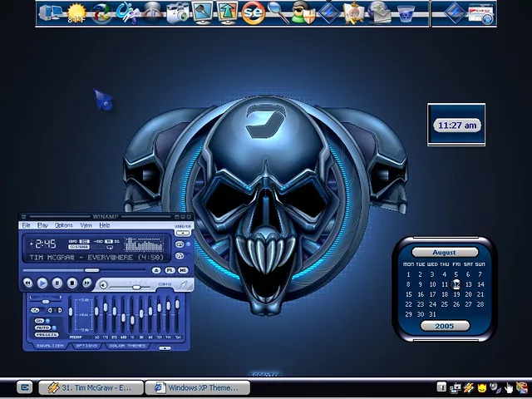532x399 pixels.
Task: Switch to Winamp OPTIONS tab
Action: click(x=86, y=346)
